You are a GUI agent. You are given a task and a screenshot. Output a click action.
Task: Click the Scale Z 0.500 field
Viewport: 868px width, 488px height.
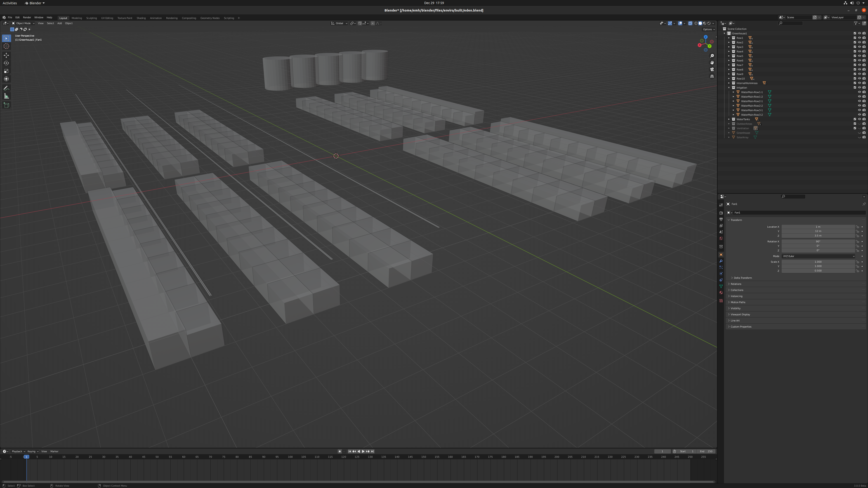[x=818, y=271]
